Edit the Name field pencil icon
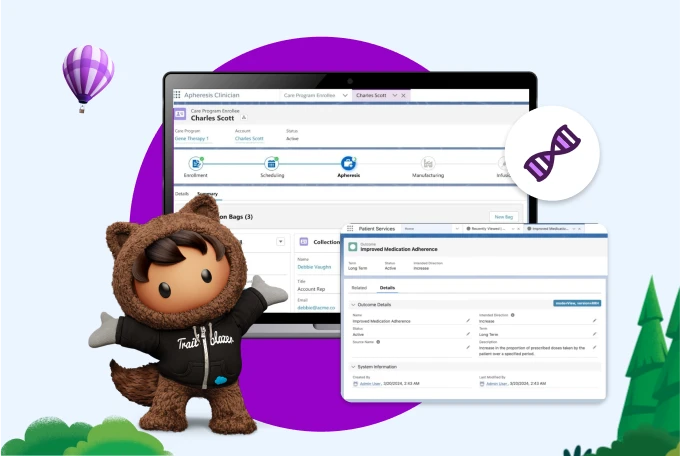This screenshot has height=456, width=680. tap(468, 321)
